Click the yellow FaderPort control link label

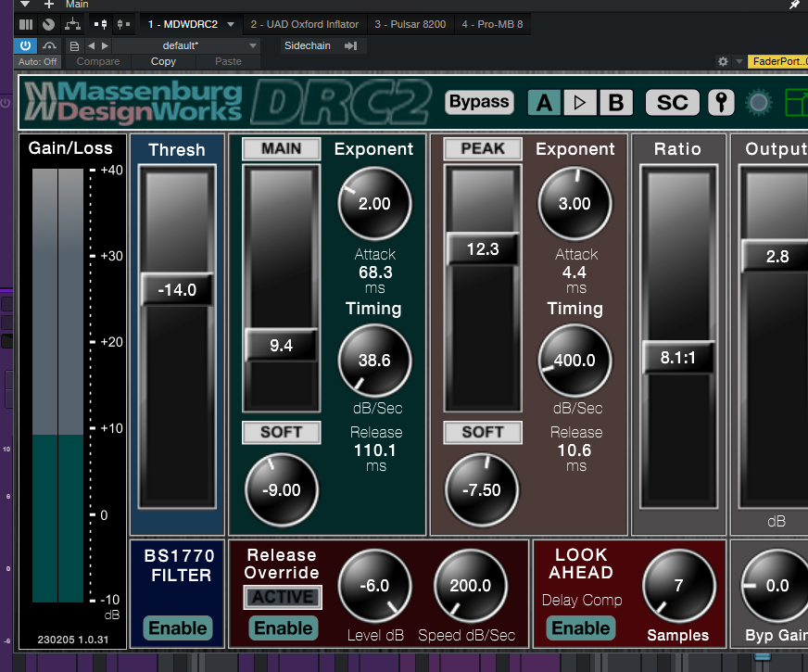coord(777,62)
